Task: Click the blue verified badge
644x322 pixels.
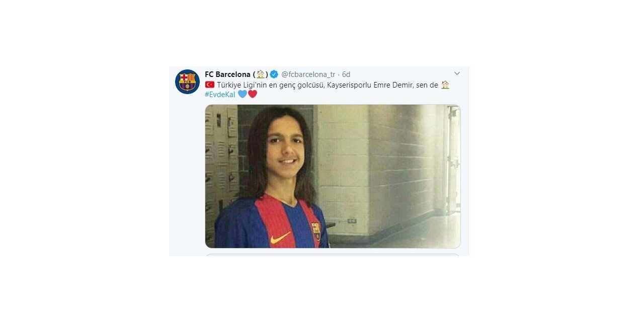Action: click(274, 74)
